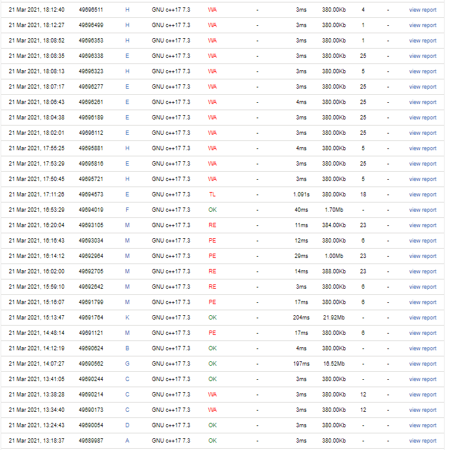Viewport: 476px width, 450px height.
Task: Open problem F link in submissions table
Action: pos(127,210)
